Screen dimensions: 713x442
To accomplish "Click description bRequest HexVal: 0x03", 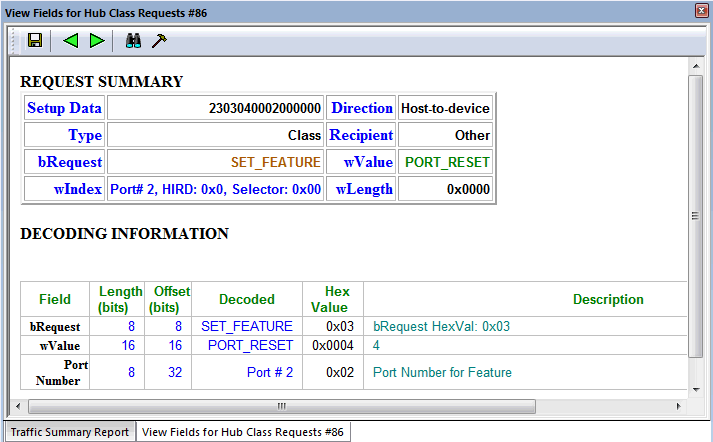I will [442, 326].
